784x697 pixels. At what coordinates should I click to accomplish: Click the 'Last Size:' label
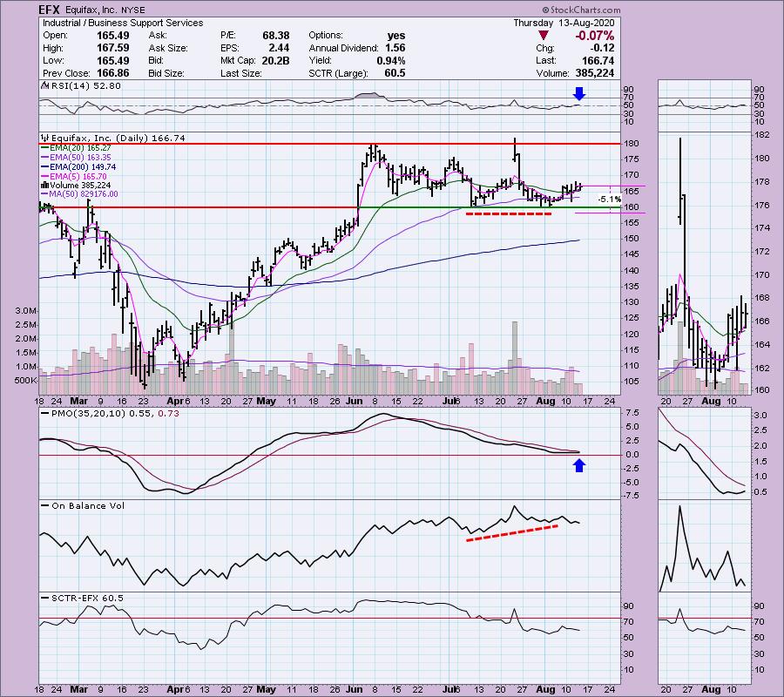pos(241,73)
